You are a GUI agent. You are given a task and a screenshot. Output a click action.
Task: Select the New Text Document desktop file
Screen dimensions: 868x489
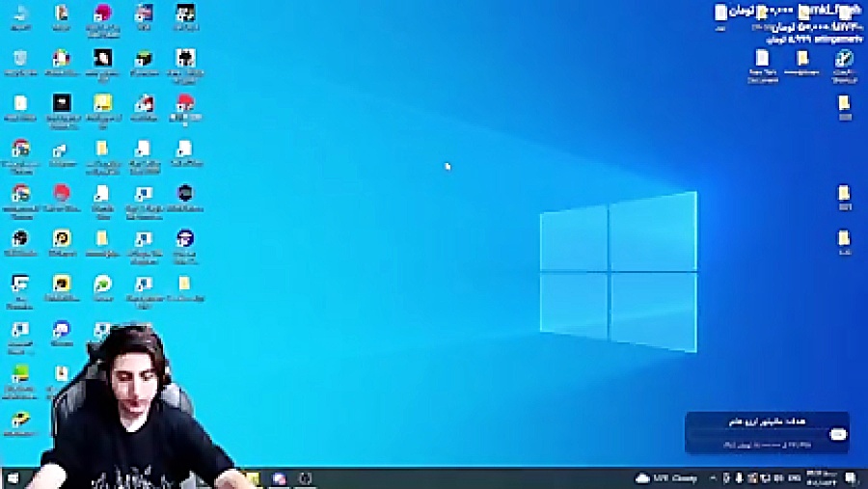(x=763, y=66)
